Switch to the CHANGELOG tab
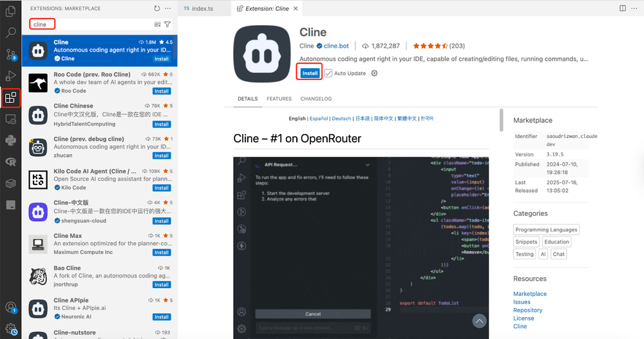This screenshot has height=339, width=644. 317,99
